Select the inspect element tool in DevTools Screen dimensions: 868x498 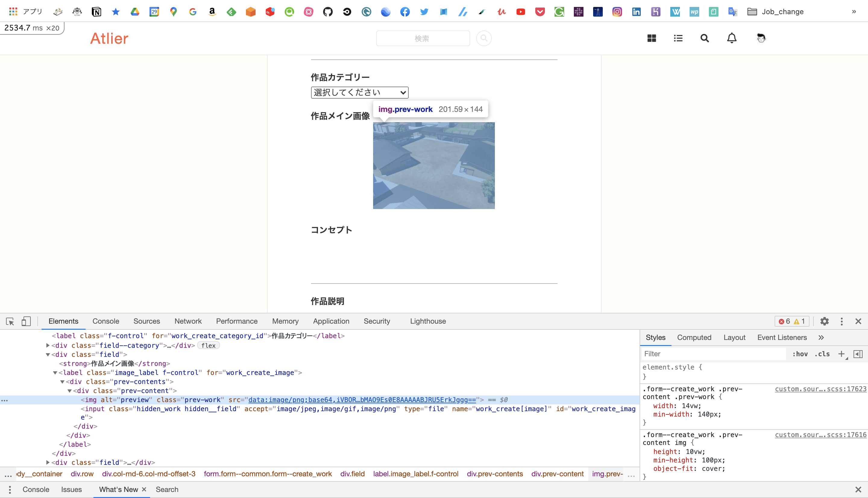[10, 322]
